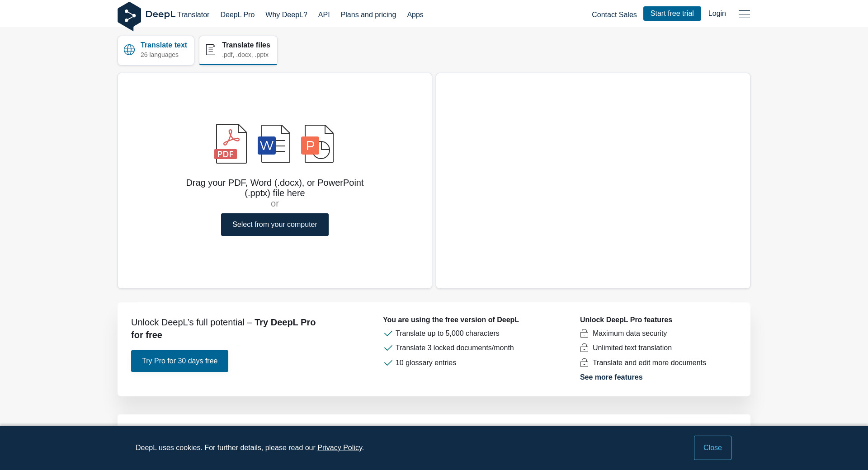Open the hamburger menu icon
Image resolution: width=868 pixels, height=470 pixels.
(x=744, y=14)
